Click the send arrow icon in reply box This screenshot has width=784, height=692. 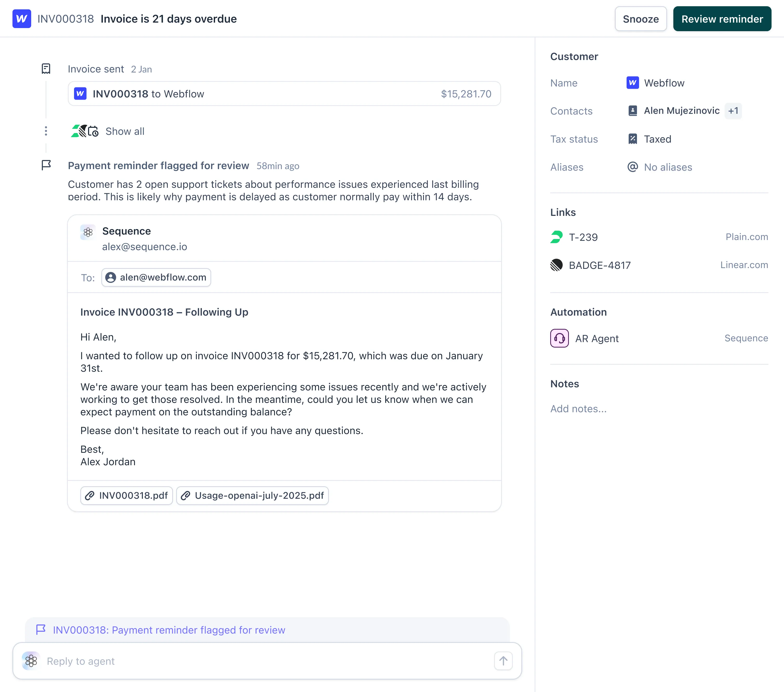click(x=503, y=661)
